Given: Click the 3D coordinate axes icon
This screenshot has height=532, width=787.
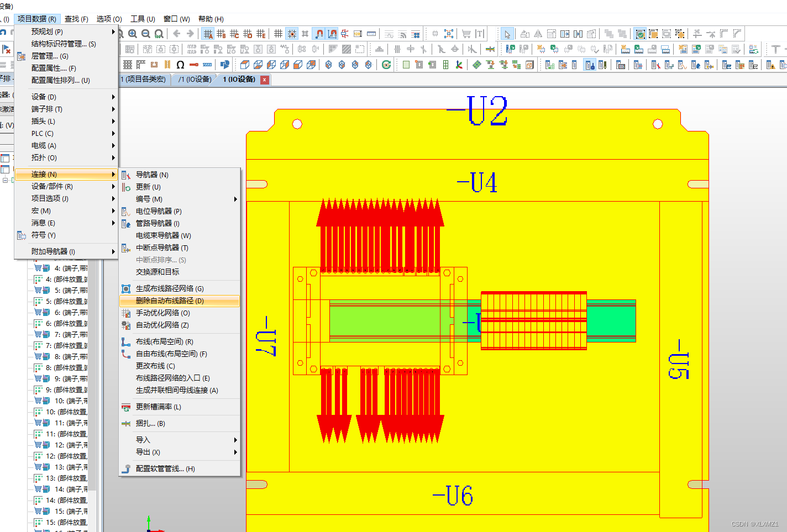Looking at the screenshot, I should [459, 65].
